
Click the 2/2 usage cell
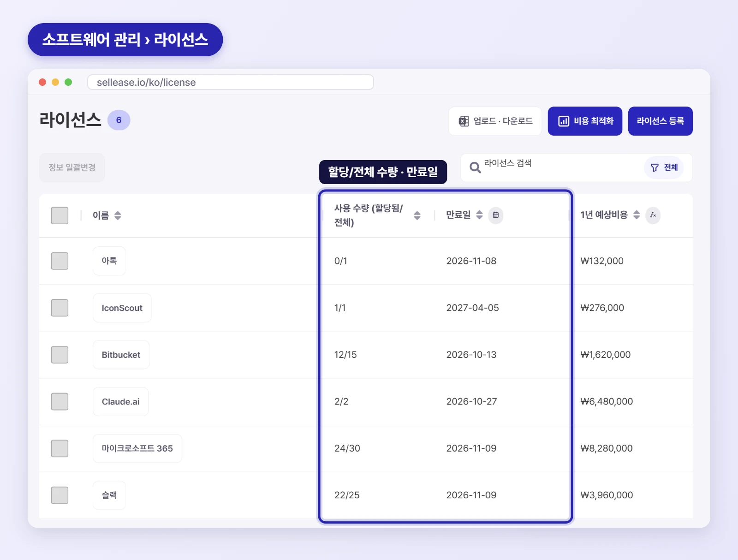coord(341,401)
